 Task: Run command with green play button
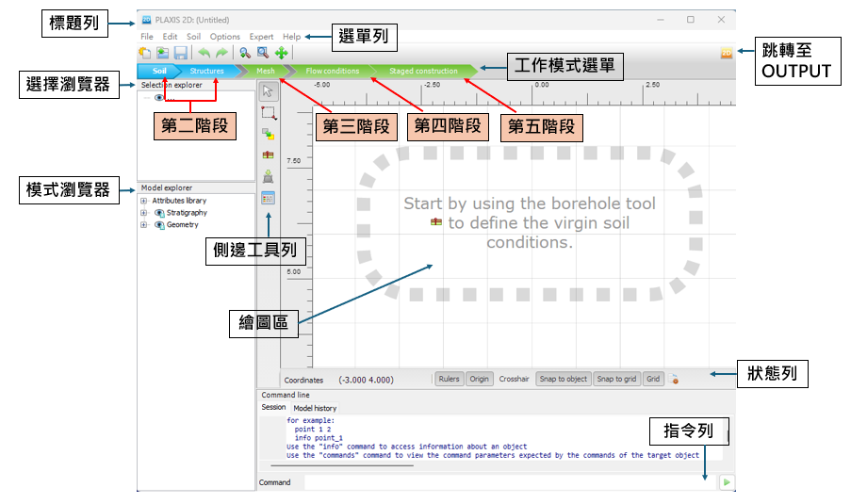point(726,482)
